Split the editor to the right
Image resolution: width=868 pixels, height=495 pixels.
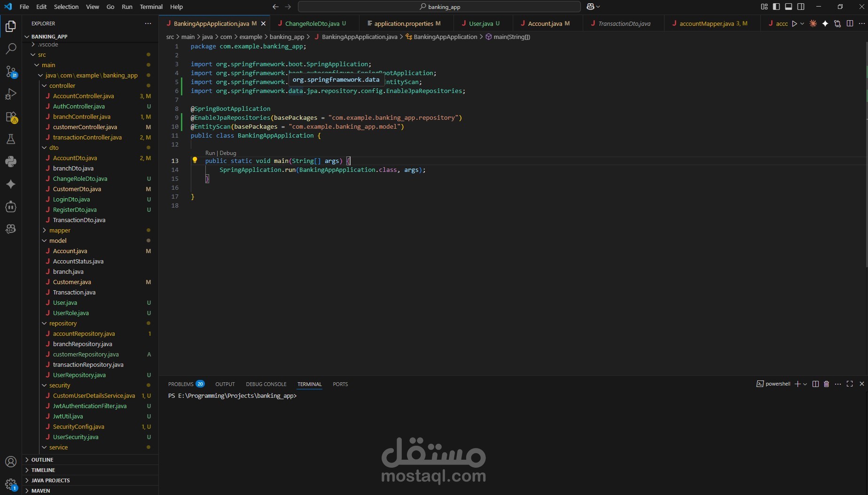(x=850, y=23)
